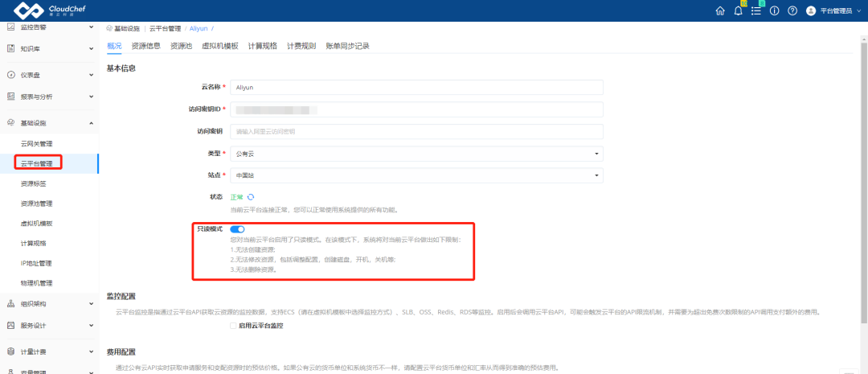Expand the 监控告警 menu chevron
Image resolution: width=868 pixels, height=374 pixels.
92,27
